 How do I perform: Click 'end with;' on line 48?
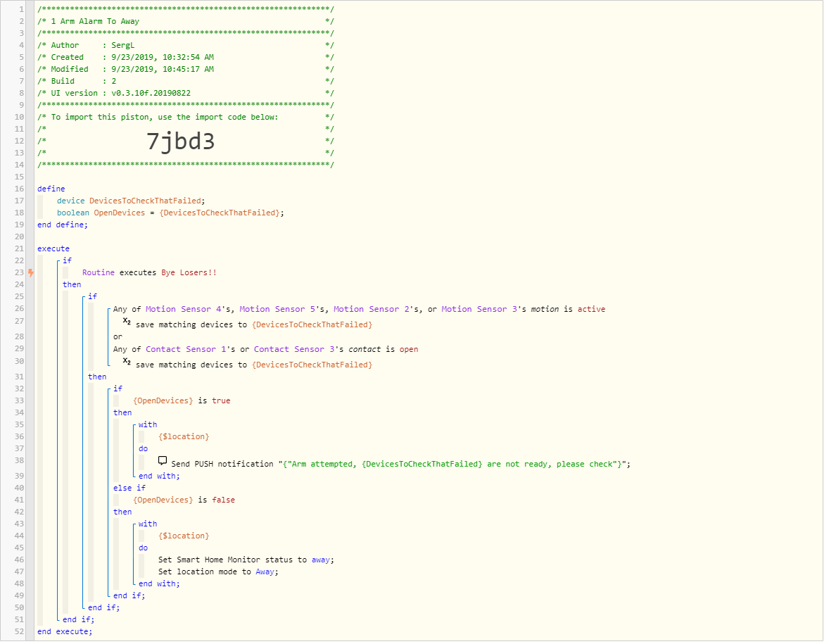pos(159,585)
